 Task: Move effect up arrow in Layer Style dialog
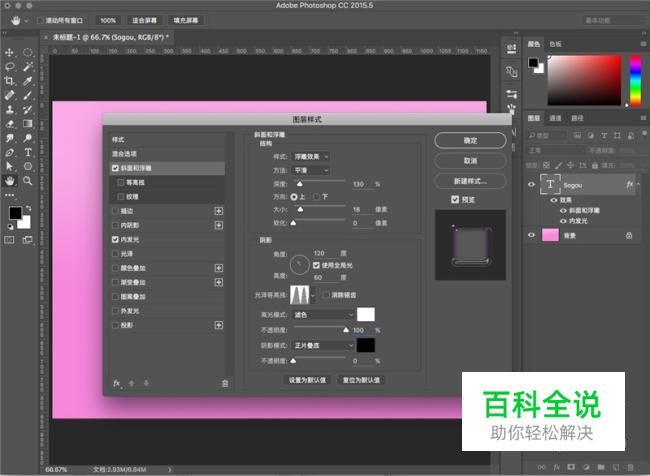[131, 384]
